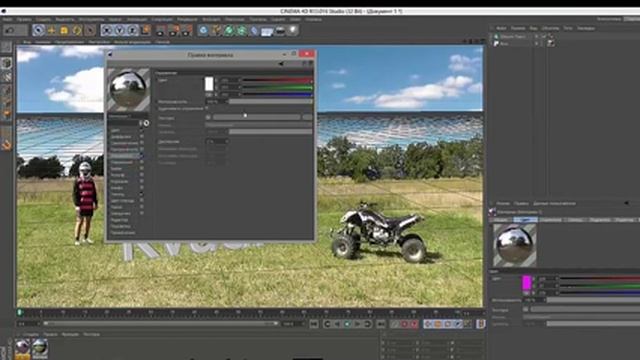
Task: Go to start of animation
Action: click(x=314, y=324)
